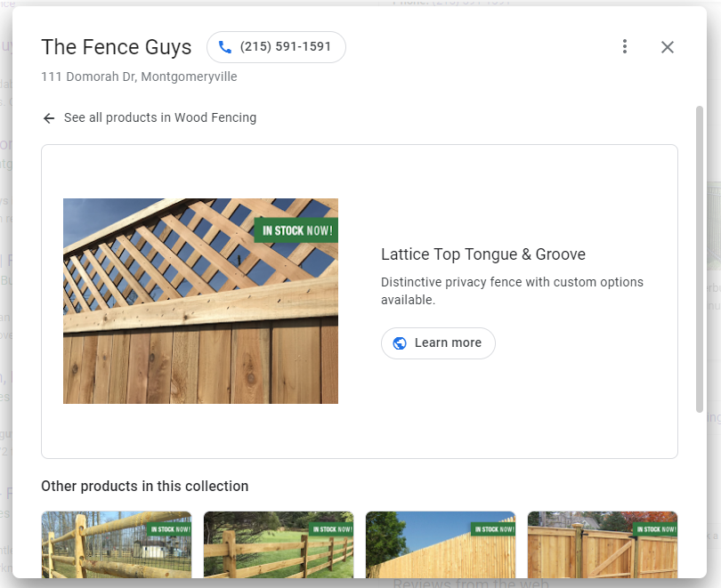This screenshot has height=588, width=721.
Task: Open See all products in Wood Fencing
Action: [x=160, y=118]
